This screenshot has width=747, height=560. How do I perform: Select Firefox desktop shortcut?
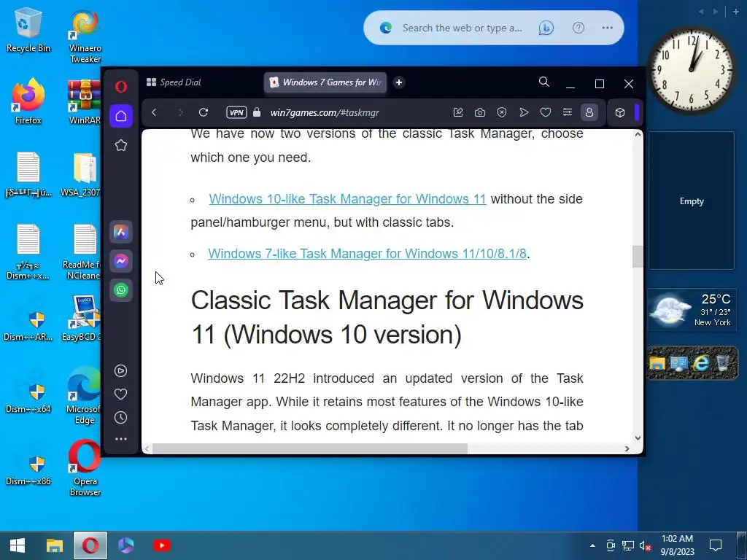click(28, 101)
